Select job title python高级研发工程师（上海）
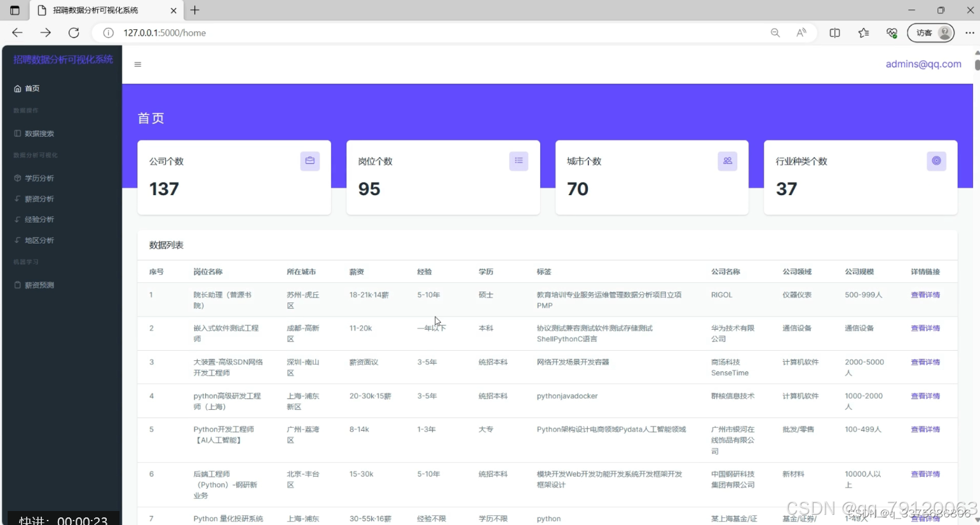The image size is (980, 525). coord(227,401)
